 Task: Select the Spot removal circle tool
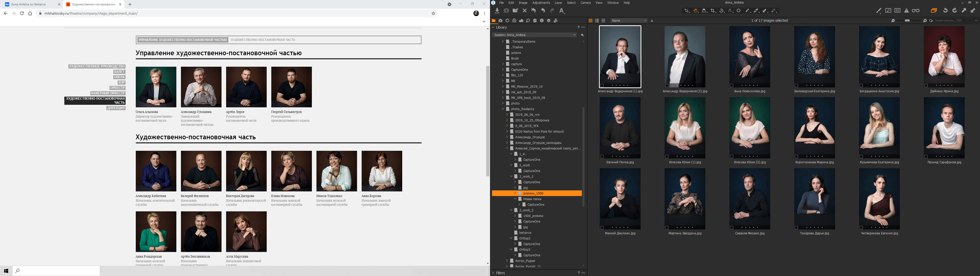[739, 11]
